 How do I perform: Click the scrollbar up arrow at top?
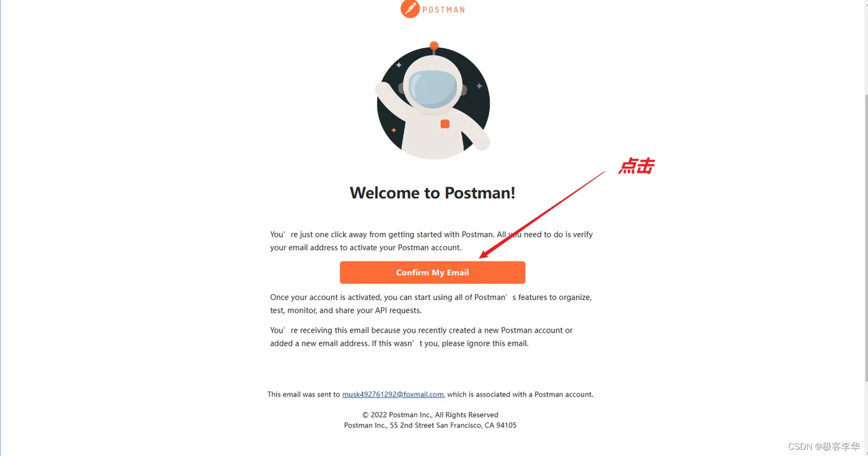pos(865,3)
